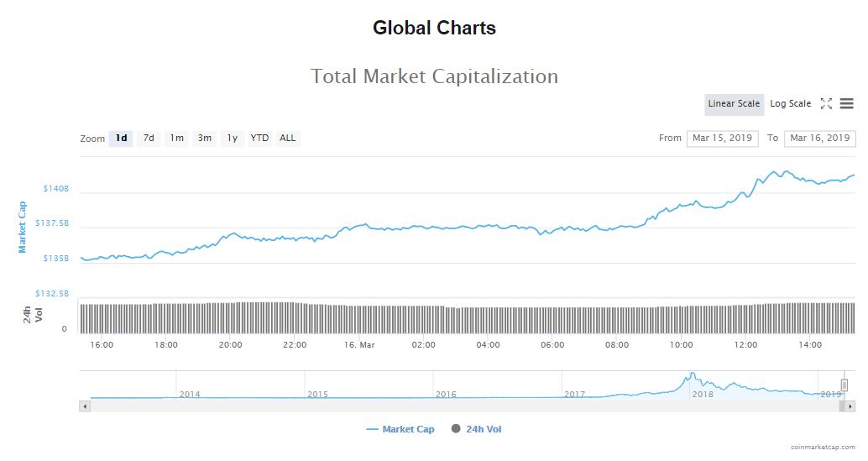Set zoom range to 3m
Screen dimensions: 868x461
pos(204,139)
